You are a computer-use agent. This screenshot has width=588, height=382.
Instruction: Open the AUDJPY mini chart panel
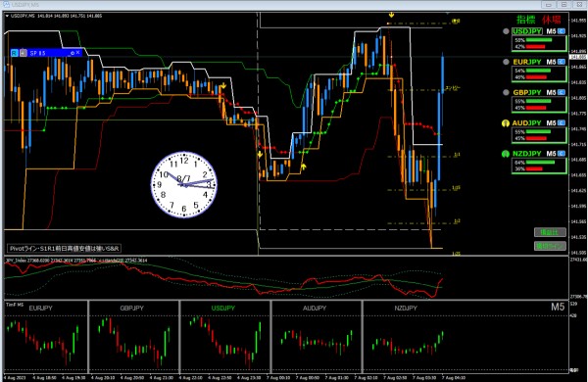[317, 336]
